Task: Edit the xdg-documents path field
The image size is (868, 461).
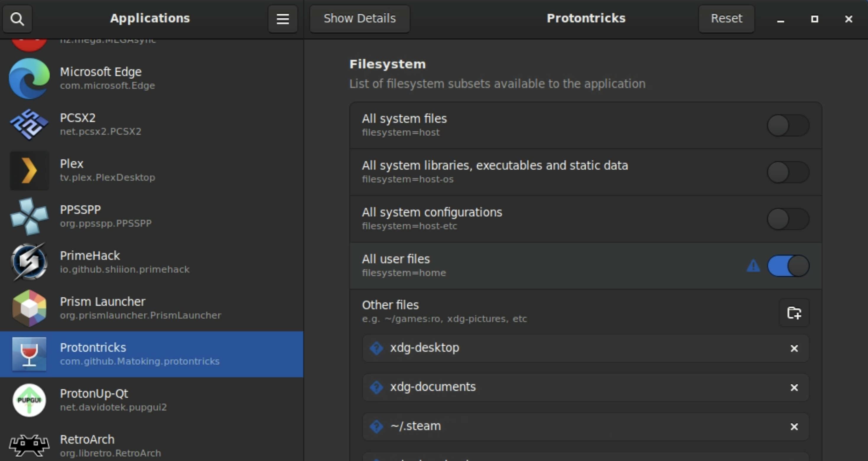Action: click(x=586, y=387)
